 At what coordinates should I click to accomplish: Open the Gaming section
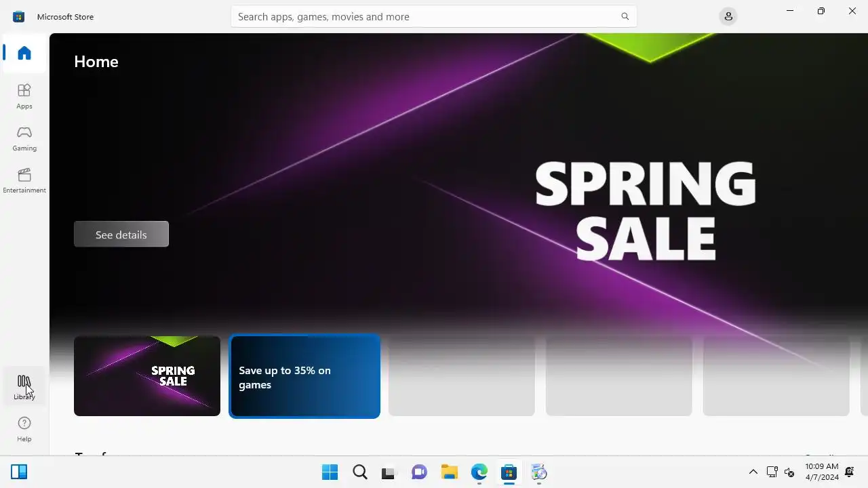pyautogui.click(x=24, y=138)
